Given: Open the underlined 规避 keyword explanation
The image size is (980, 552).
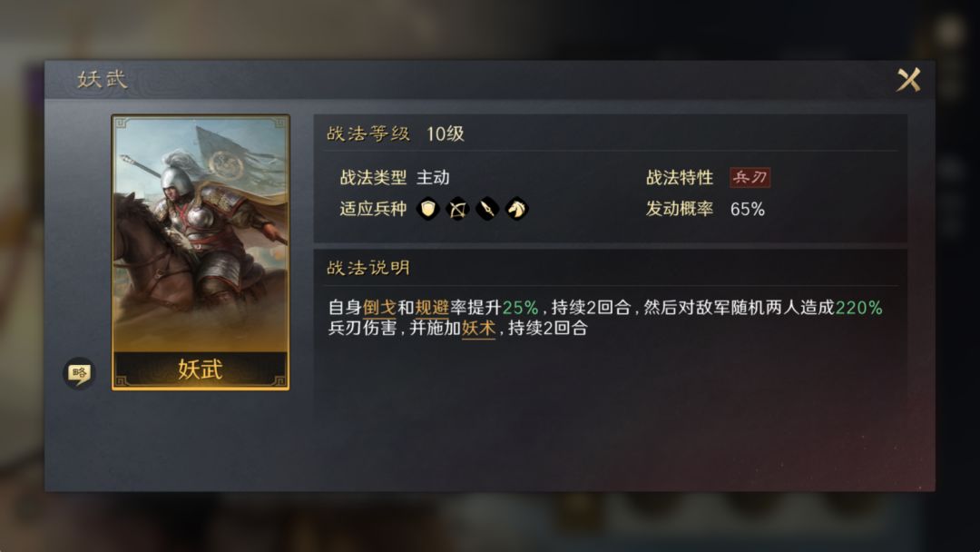Looking at the screenshot, I should [x=432, y=308].
